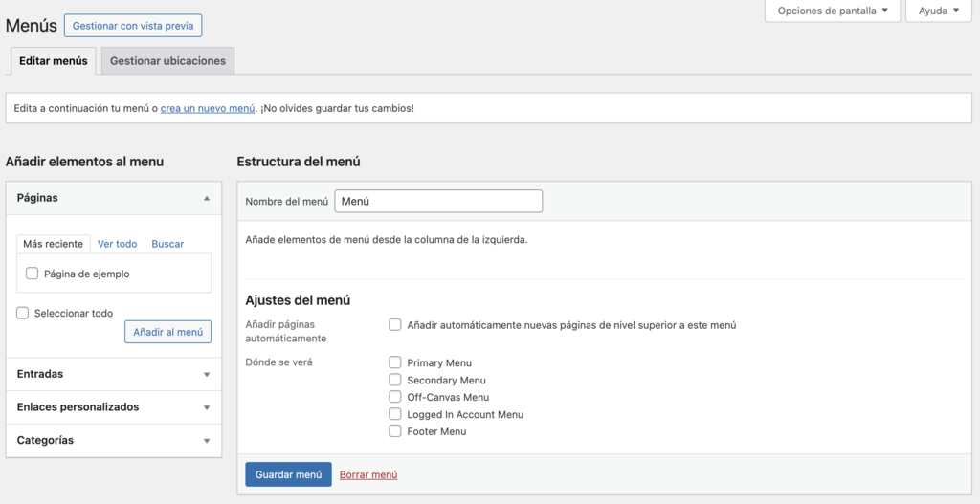This screenshot has height=504, width=980.
Task: Switch to Gestionar ubicaciones tab
Action: click(x=167, y=61)
